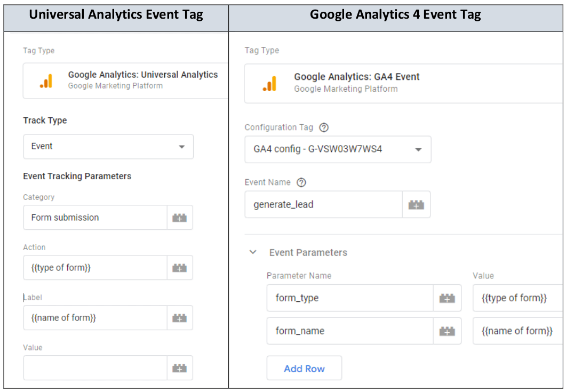Image resolution: width=566 pixels, height=392 pixels.
Task: Click the Add Row button
Action: [304, 368]
